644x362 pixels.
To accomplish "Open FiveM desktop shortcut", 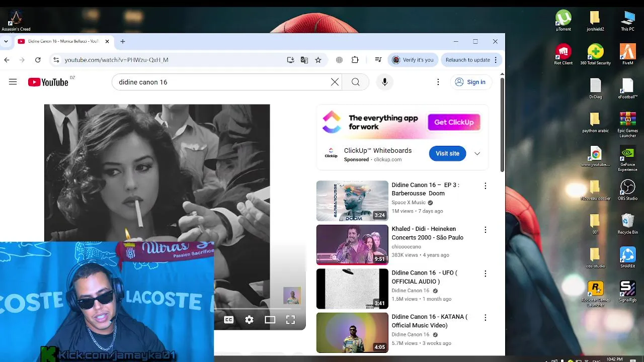I will pyautogui.click(x=627, y=54).
